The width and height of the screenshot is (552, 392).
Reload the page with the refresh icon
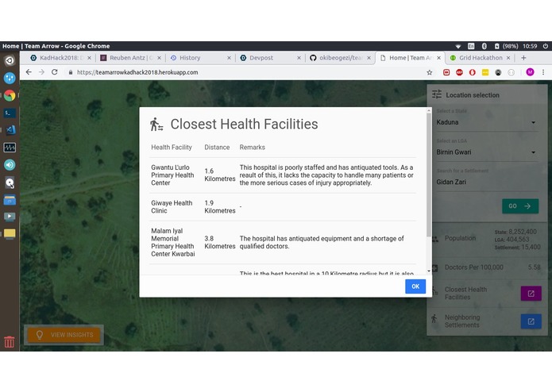click(55, 72)
